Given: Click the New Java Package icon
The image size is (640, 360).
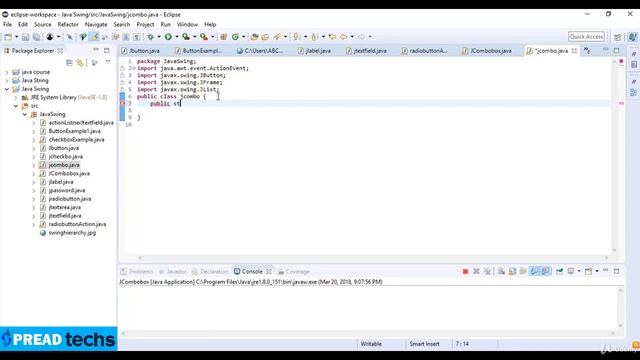Looking at the screenshot, I should pyautogui.click(x=223, y=37).
